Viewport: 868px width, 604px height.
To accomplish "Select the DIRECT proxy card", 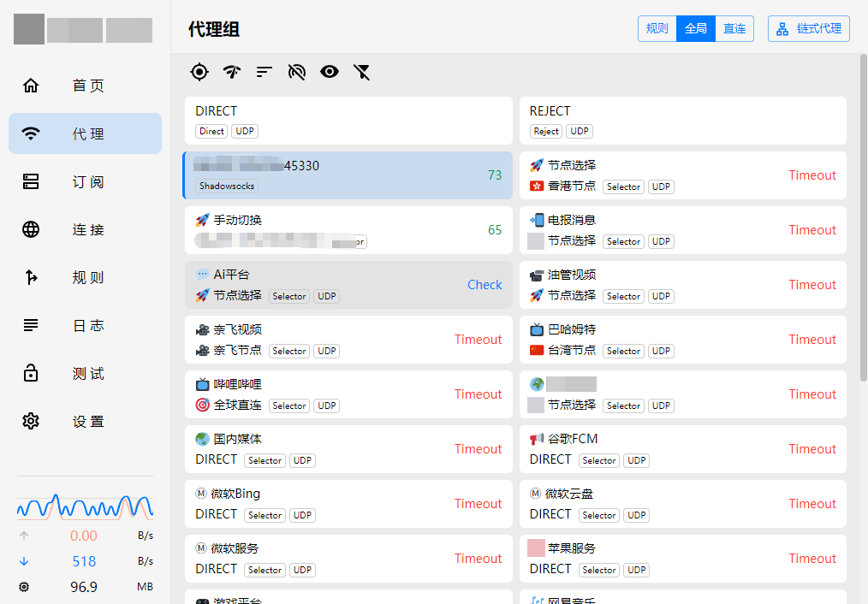I will 348,121.
